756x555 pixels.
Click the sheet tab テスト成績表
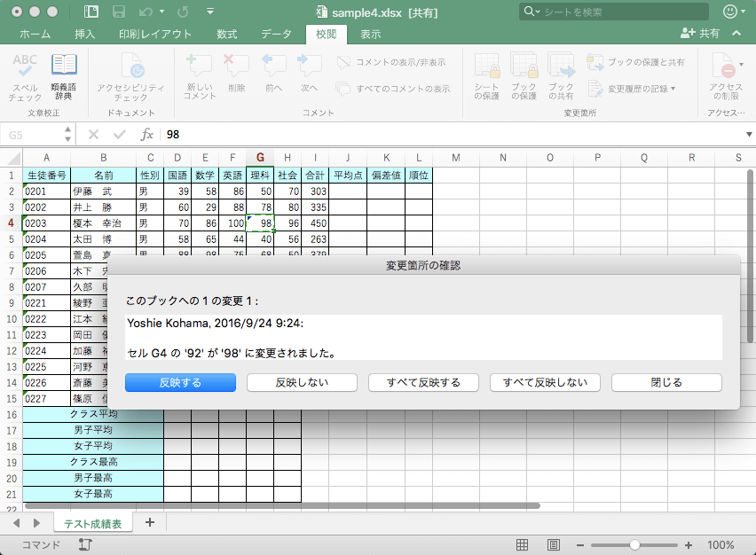pyautogui.click(x=92, y=524)
